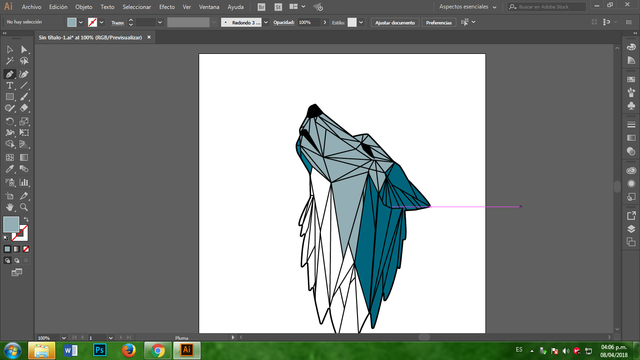Open the Brushes panel icon

(x=631, y=93)
